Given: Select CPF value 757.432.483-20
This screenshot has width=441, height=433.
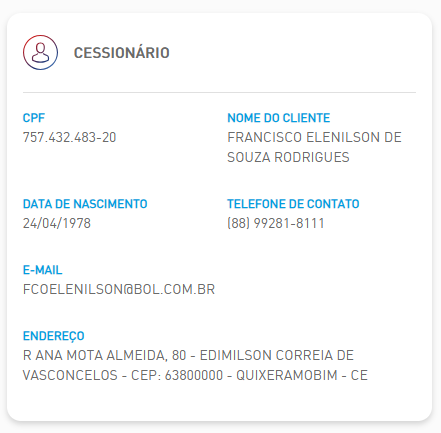Looking at the screenshot, I should click(69, 137).
